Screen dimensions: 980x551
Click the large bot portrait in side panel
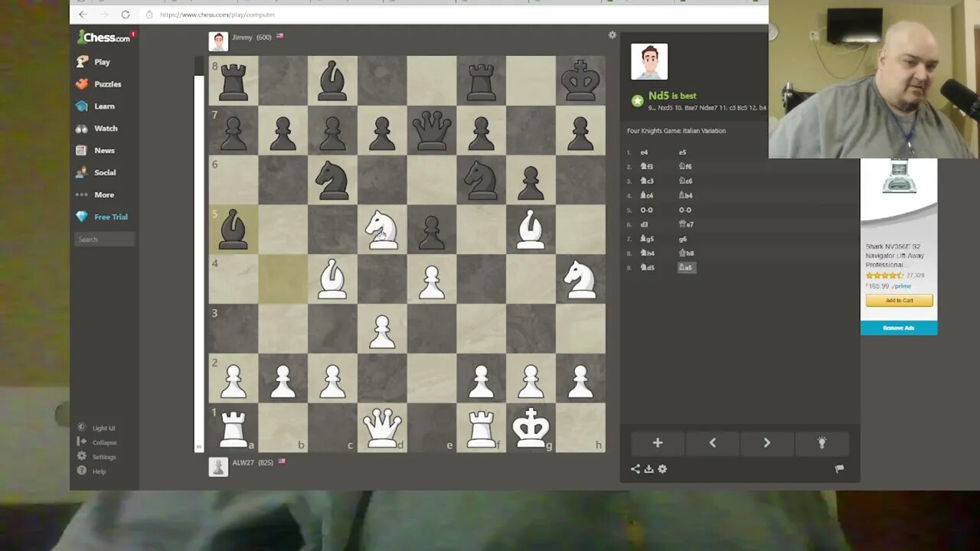[x=649, y=62]
